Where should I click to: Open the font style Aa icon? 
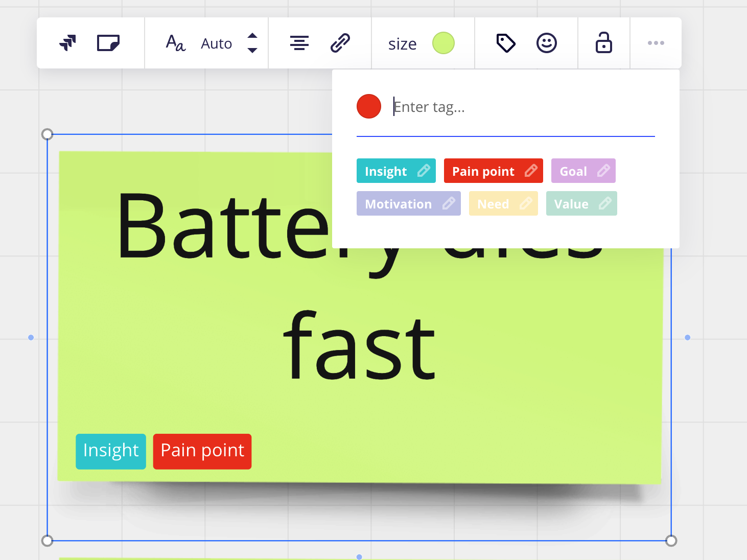(175, 43)
